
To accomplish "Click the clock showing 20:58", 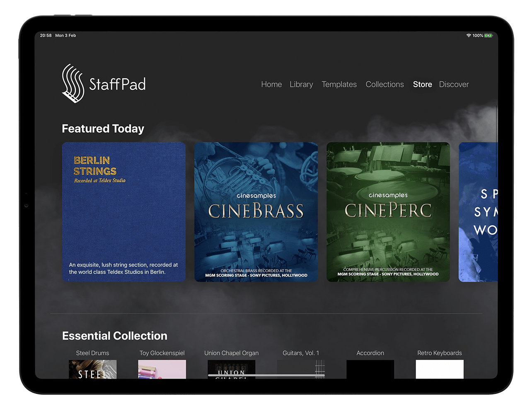I will (44, 36).
